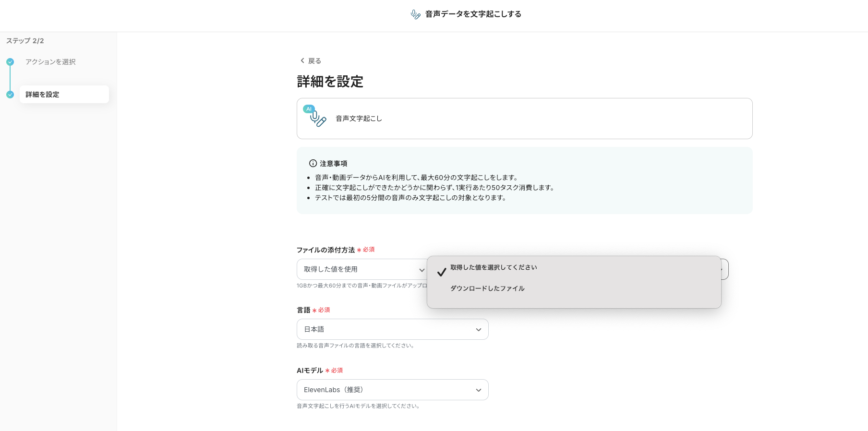Open the ファイルの添付方法 dropdown showing 取得した値を使用
Screen dimensions: 868x431
[362, 269]
